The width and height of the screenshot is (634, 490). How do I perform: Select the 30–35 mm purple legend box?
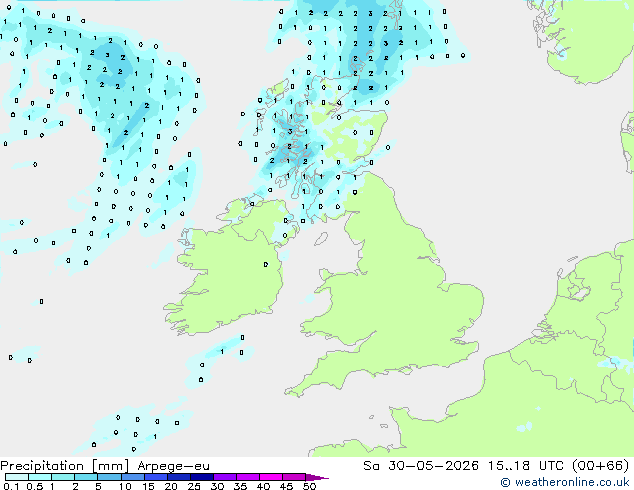pyautogui.click(x=225, y=477)
